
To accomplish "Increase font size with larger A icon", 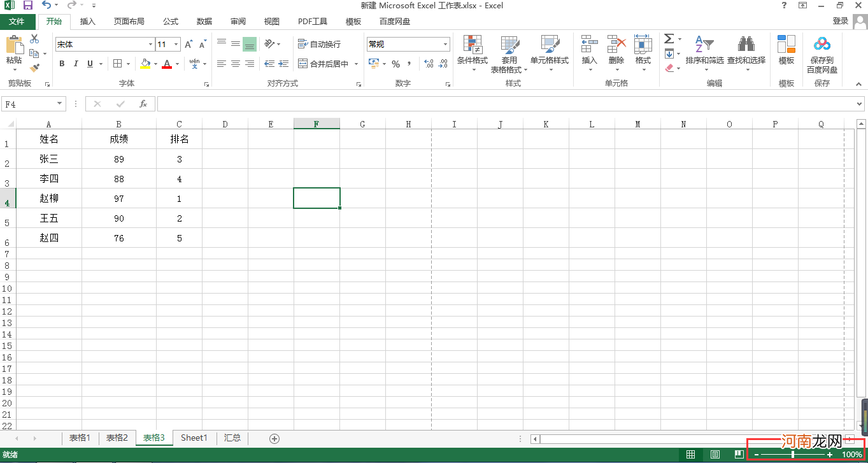I will (x=189, y=45).
